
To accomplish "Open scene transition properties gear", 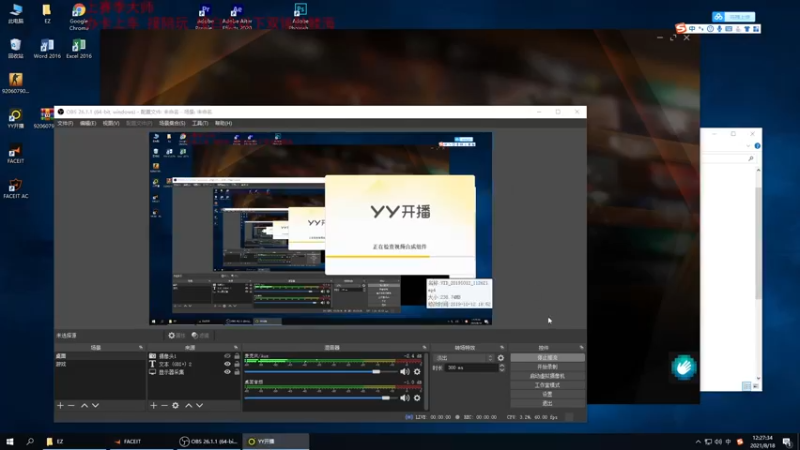I will point(501,358).
